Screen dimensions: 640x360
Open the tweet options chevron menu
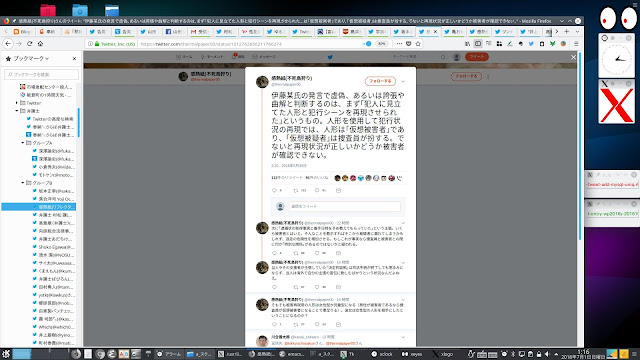[x=403, y=81]
